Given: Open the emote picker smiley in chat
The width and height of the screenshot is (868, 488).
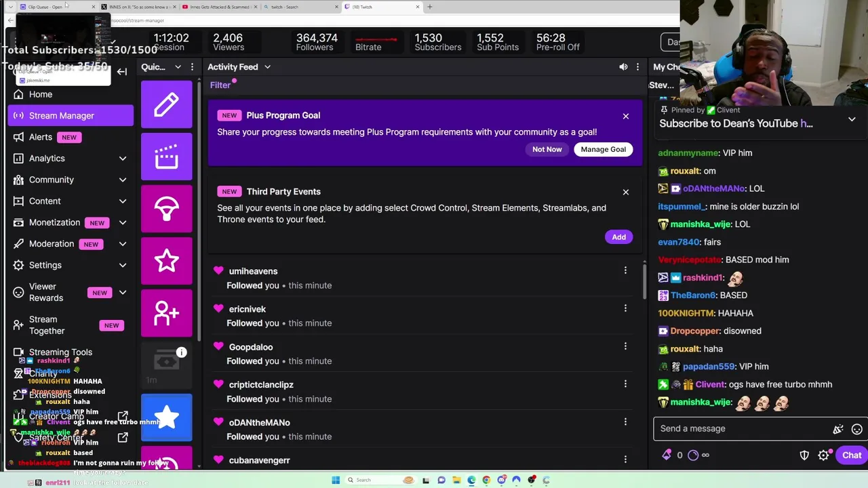Looking at the screenshot, I should pos(856,429).
